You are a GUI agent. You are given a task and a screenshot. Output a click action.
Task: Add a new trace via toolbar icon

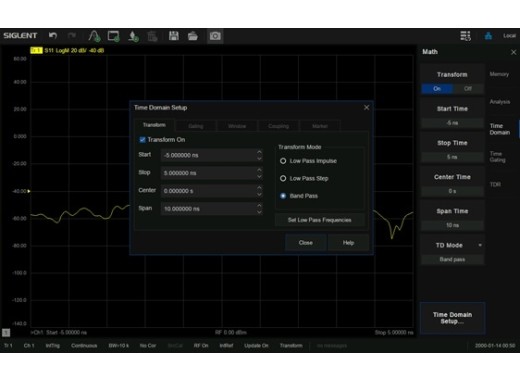pos(94,36)
